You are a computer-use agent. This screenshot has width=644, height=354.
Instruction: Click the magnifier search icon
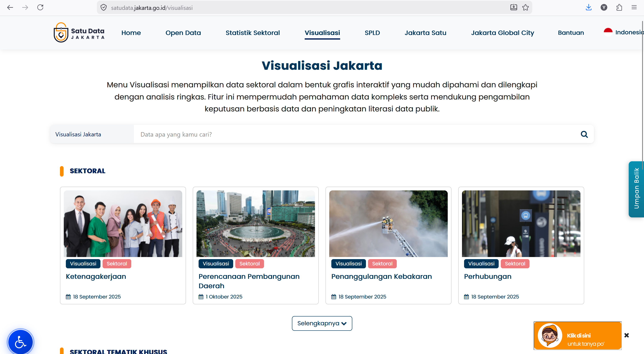(584, 134)
